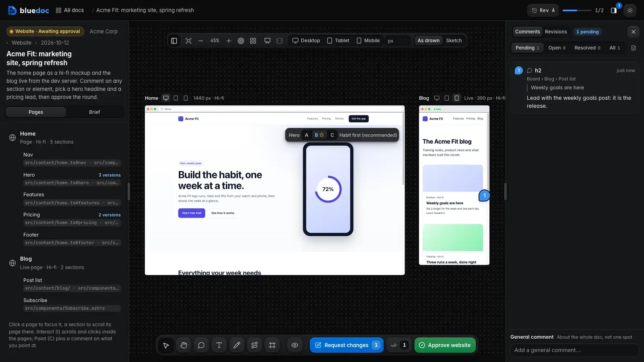Show All comments filter
Image resolution: width=644 pixels, height=362 pixels.
(x=615, y=48)
